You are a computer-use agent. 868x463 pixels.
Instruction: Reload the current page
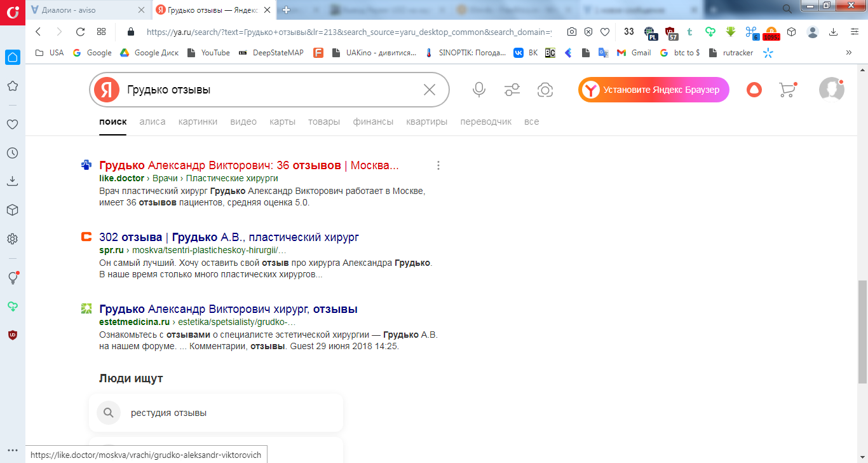click(x=80, y=32)
